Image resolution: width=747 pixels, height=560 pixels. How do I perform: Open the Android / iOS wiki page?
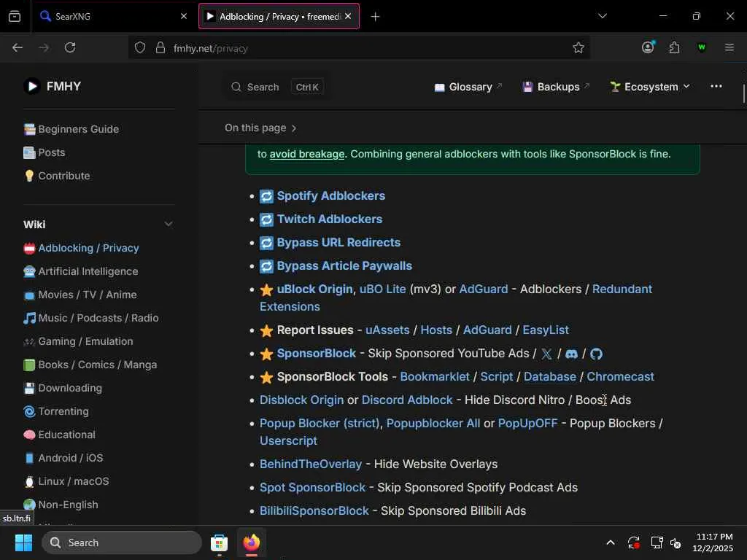(x=63, y=458)
